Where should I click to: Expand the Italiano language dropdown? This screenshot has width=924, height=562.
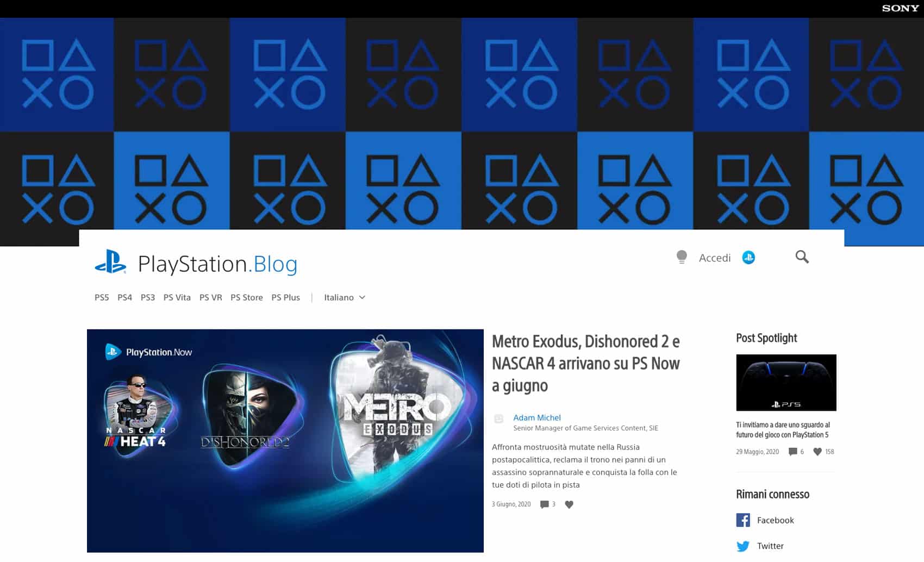(345, 297)
